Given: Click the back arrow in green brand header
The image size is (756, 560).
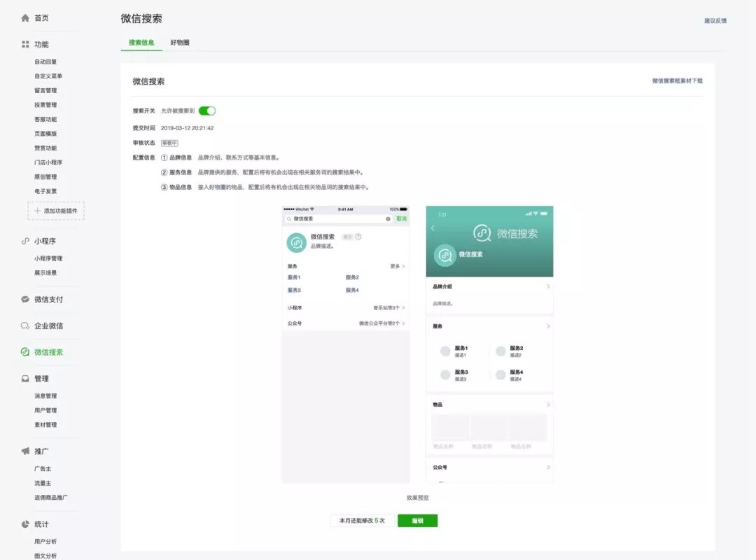Looking at the screenshot, I should click(433, 227).
